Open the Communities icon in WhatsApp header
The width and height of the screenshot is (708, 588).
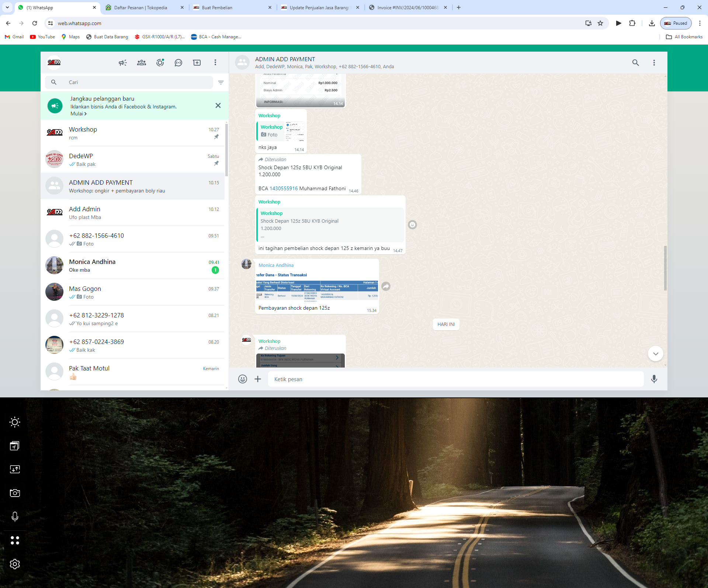click(x=142, y=63)
